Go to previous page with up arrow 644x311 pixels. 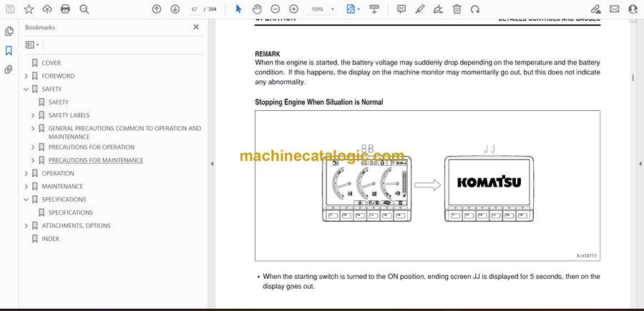[157, 9]
